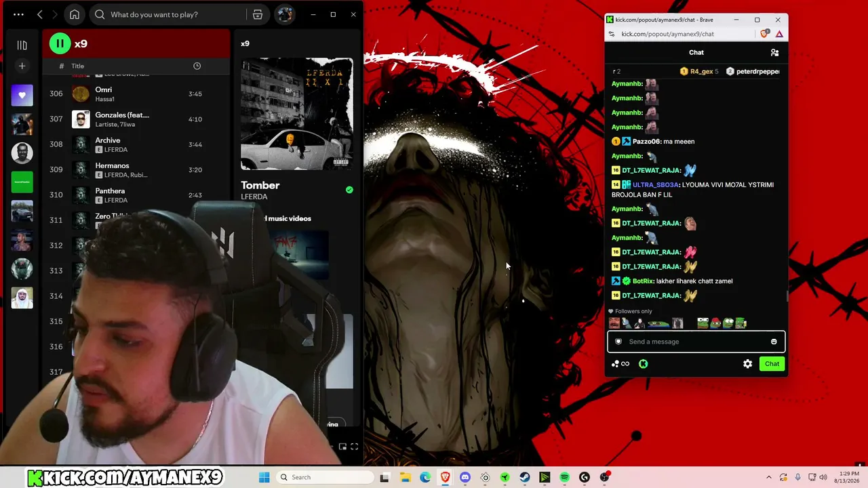868x488 pixels.
Task: Send message with the green Chat button
Action: pos(772,364)
